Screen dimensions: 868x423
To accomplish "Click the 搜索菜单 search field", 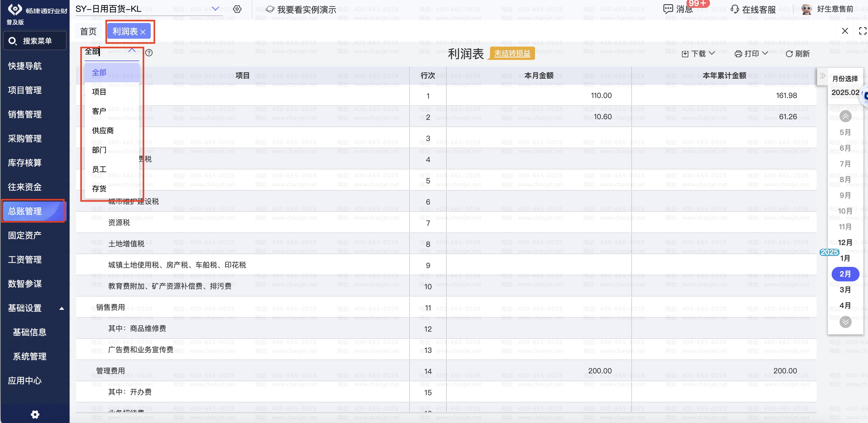I will click(x=35, y=41).
